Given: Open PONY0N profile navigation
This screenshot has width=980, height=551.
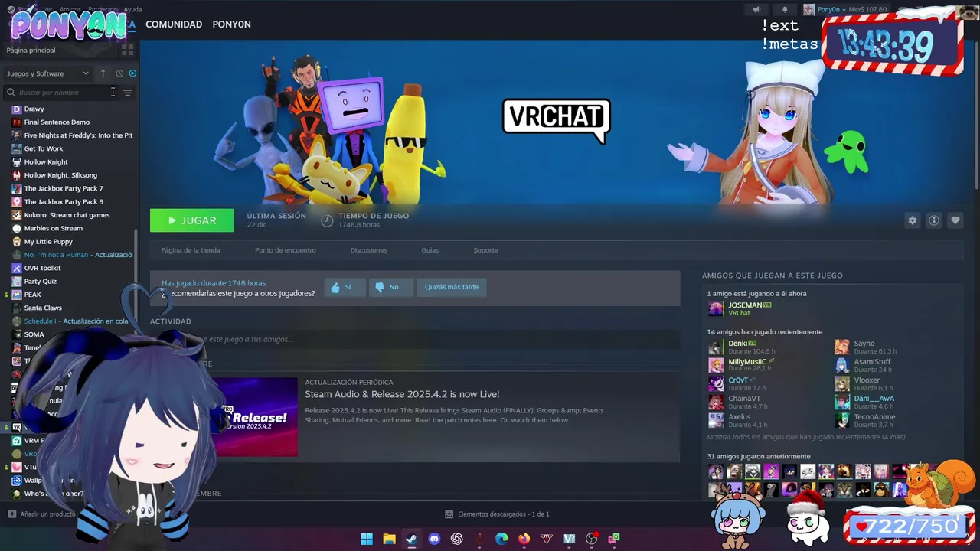Looking at the screenshot, I should pos(231,24).
